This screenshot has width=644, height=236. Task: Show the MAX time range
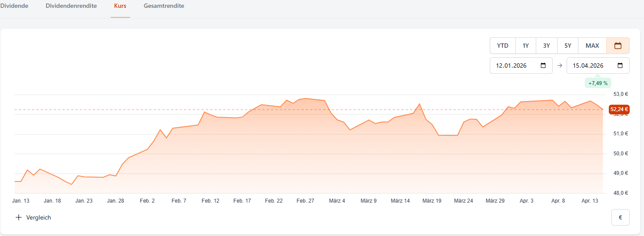(x=592, y=46)
